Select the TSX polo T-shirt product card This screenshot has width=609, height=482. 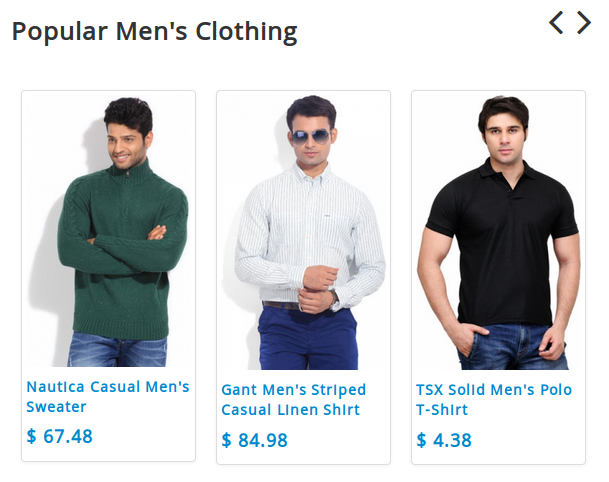click(498, 277)
